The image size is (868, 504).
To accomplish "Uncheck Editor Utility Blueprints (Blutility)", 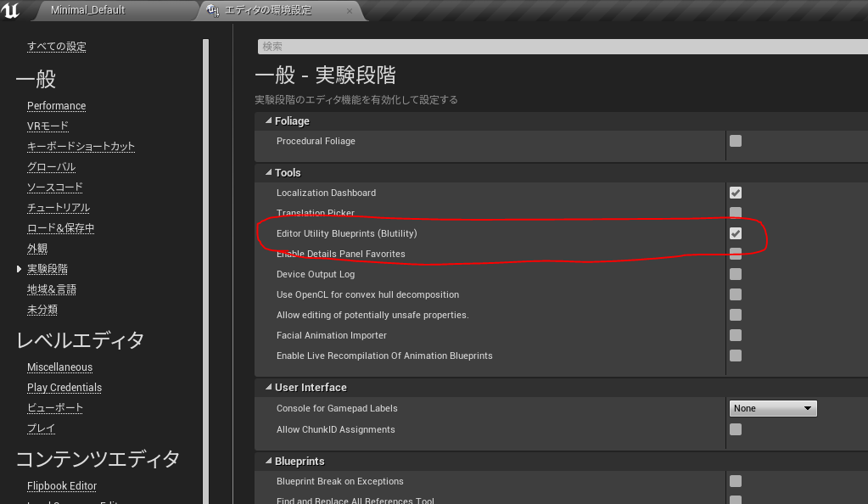I will (x=736, y=233).
